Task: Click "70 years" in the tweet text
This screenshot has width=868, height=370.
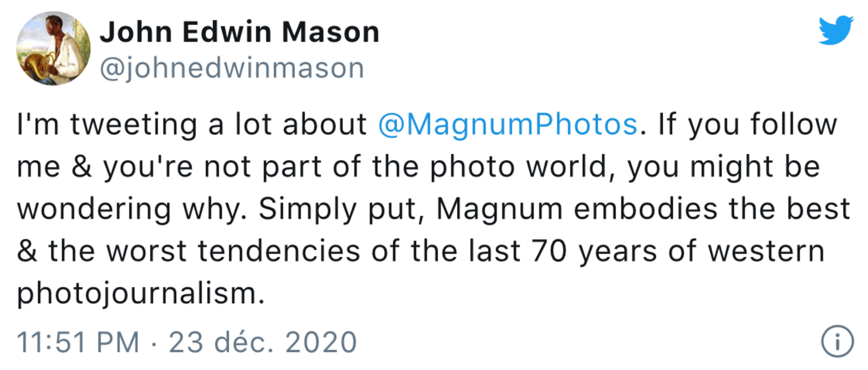Action: (594, 251)
